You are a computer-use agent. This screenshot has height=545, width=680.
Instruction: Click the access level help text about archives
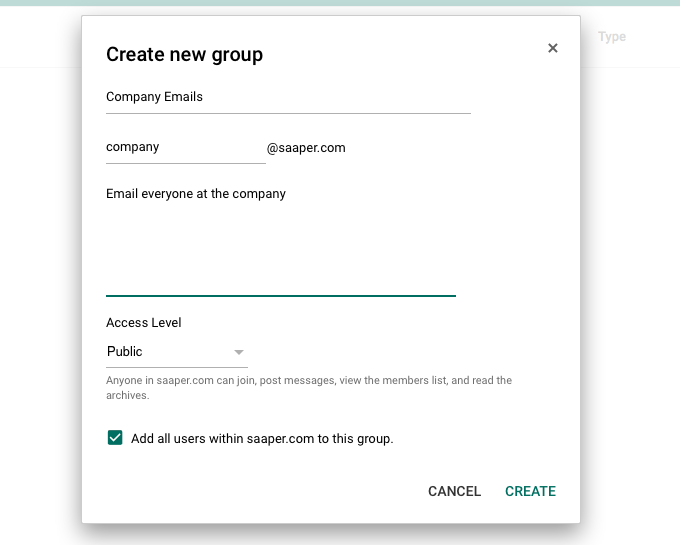coord(309,388)
